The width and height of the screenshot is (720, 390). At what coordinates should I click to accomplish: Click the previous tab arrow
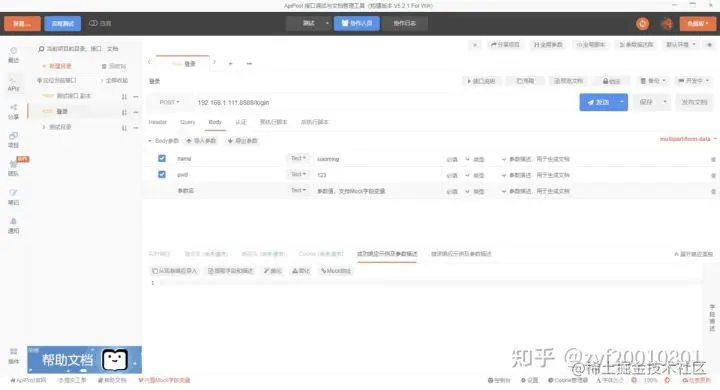[149, 62]
